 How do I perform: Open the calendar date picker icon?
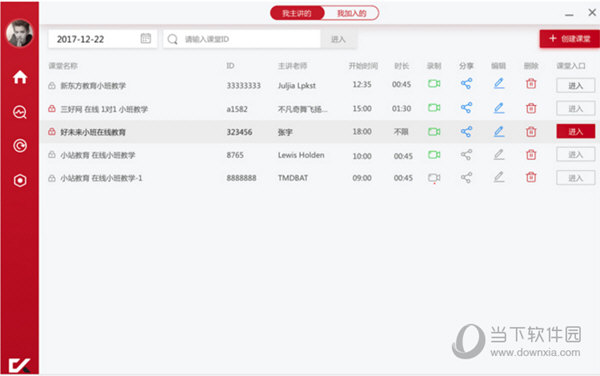pos(145,38)
